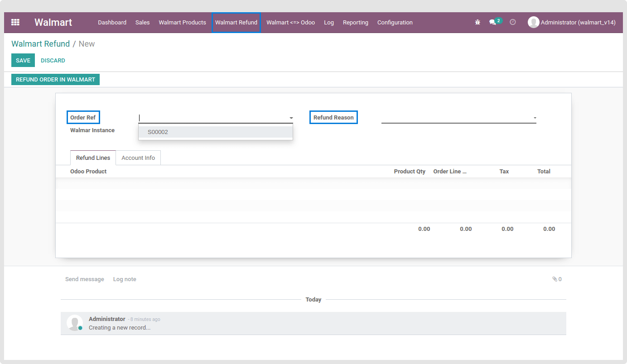Click the '8 minutes ago' timestamp
This screenshot has width=627, height=364.
pyautogui.click(x=145, y=320)
